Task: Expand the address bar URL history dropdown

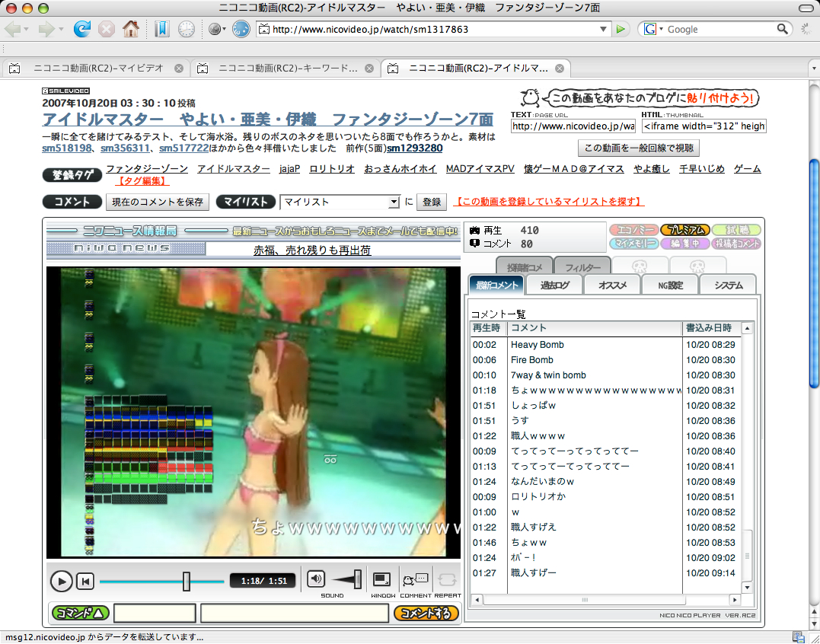Action: (604, 29)
